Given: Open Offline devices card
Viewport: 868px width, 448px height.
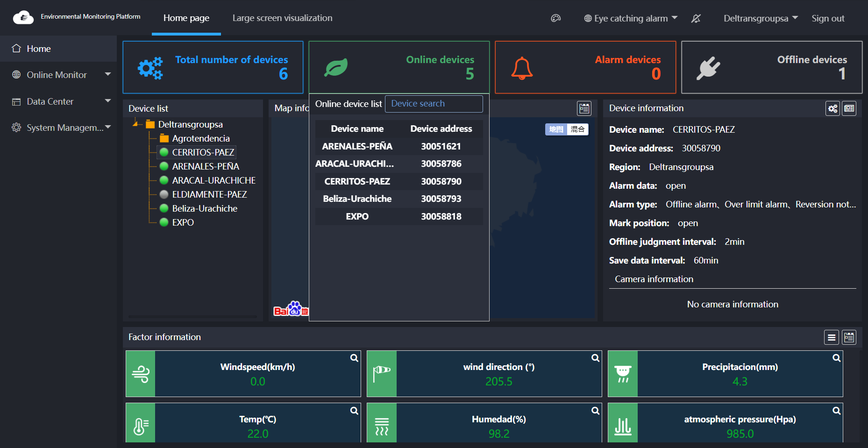Looking at the screenshot, I should tap(772, 67).
